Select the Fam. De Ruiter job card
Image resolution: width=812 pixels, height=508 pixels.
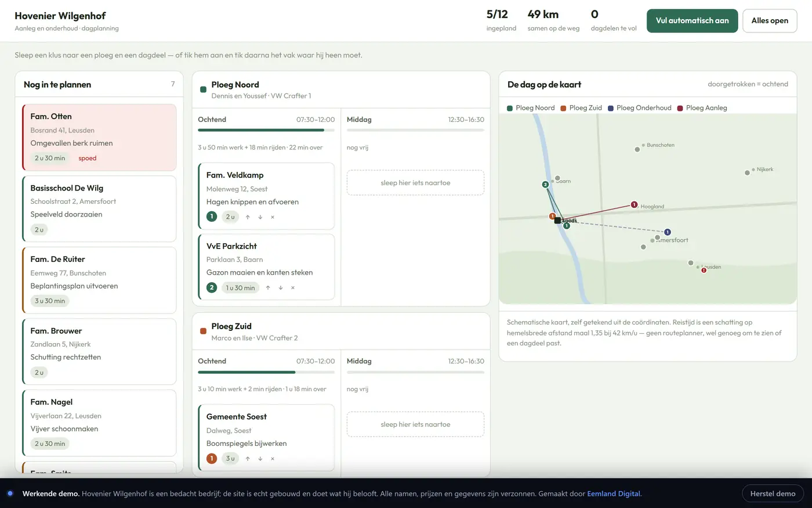[x=99, y=280]
